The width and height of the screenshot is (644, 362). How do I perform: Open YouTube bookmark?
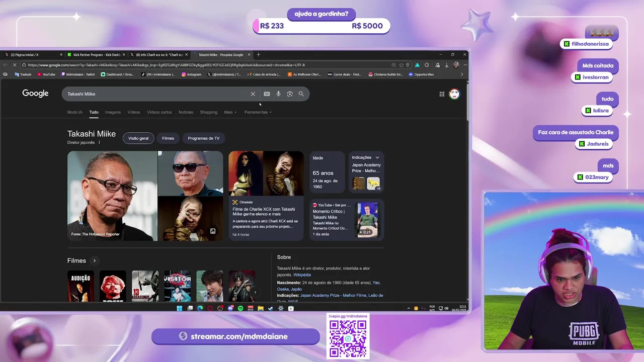(46, 74)
